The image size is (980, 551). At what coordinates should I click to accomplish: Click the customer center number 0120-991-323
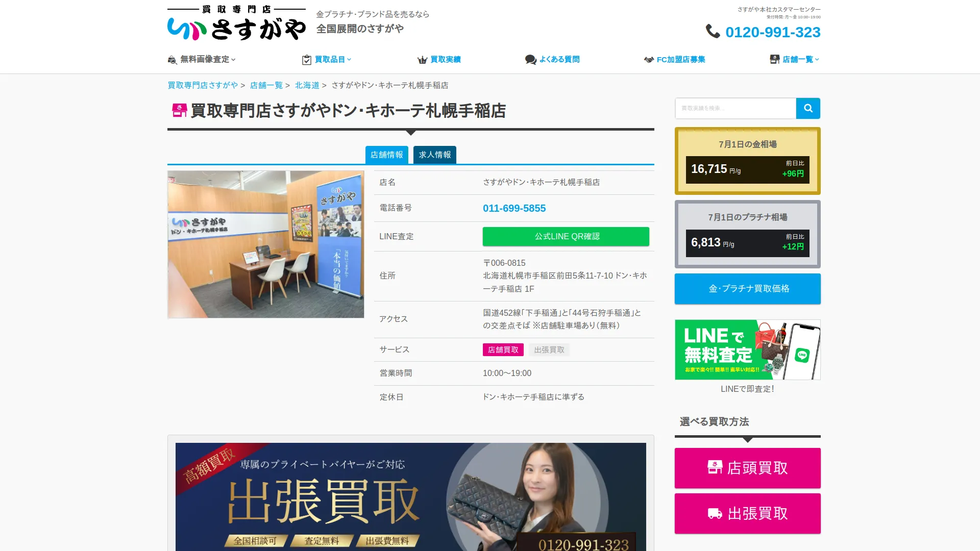point(773,32)
